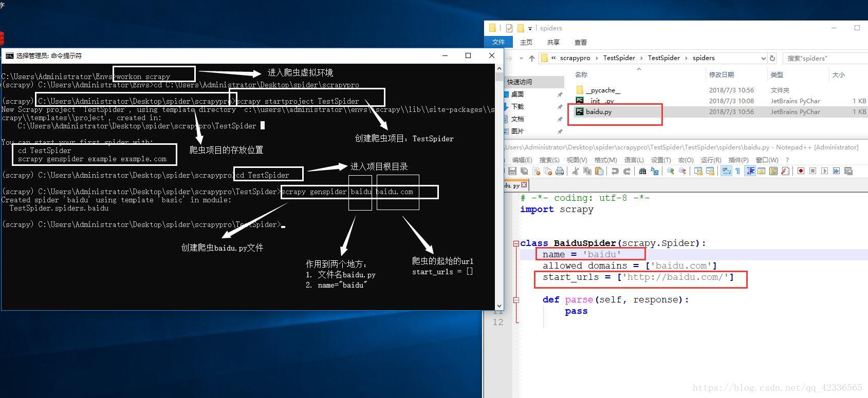Click Notepad++ Save icon
The width and height of the screenshot is (868, 398).
point(512,171)
